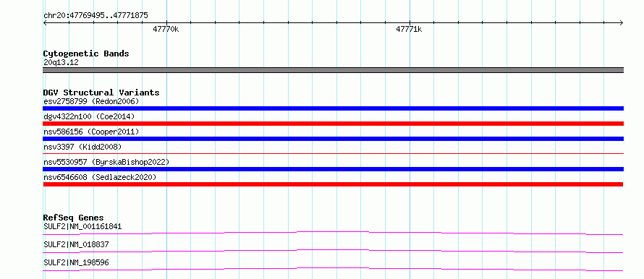Image resolution: width=644 pixels, height=279 pixels.
Task: Select the DGV Structural Variants track title
Action: [x=101, y=93]
